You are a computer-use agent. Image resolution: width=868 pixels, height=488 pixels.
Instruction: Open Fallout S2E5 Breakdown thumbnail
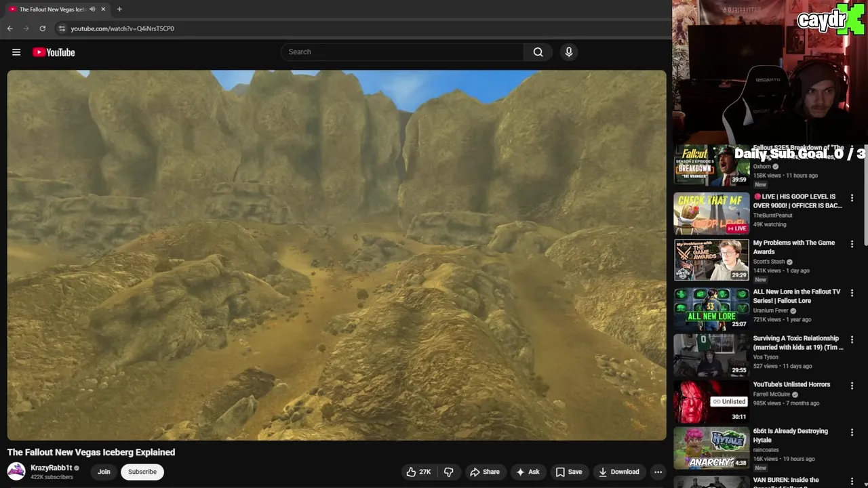coord(711,165)
